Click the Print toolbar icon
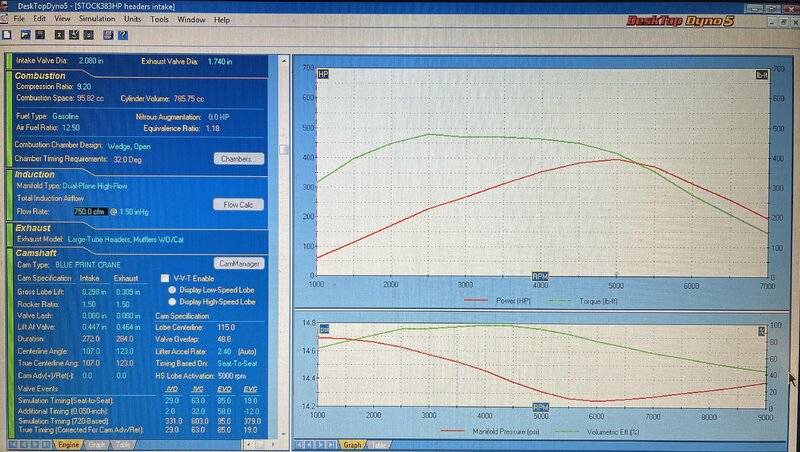The height and width of the screenshot is (452, 800). coord(108,35)
